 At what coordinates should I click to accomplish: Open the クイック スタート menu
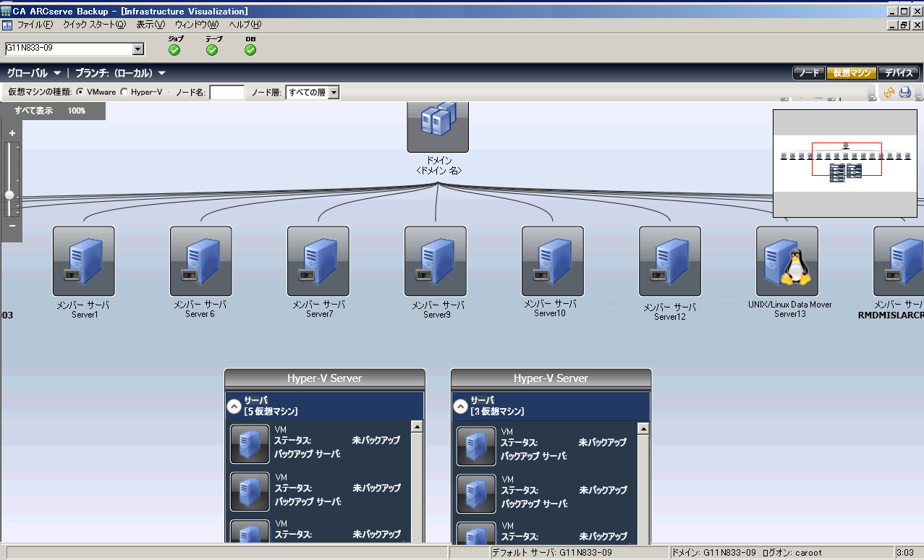coord(94,25)
